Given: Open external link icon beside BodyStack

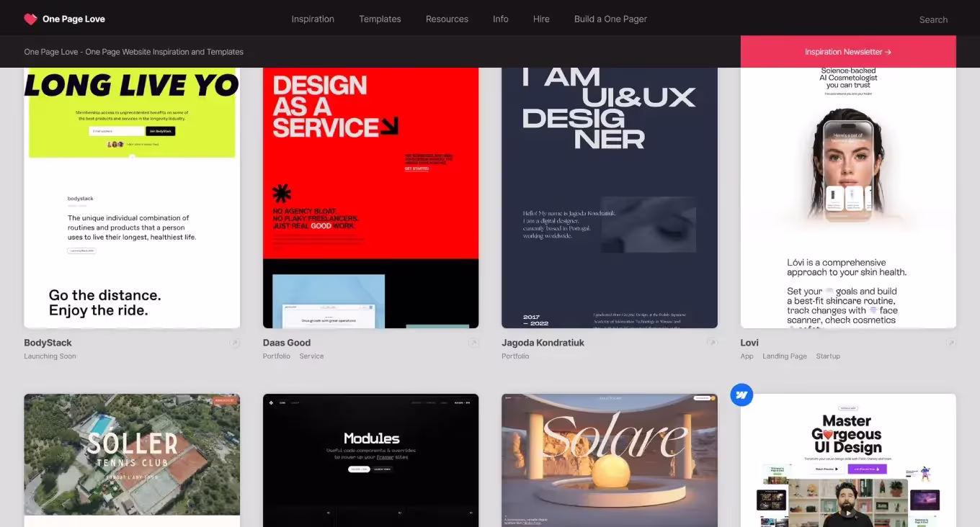Looking at the screenshot, I should click(x=234, y=343).
